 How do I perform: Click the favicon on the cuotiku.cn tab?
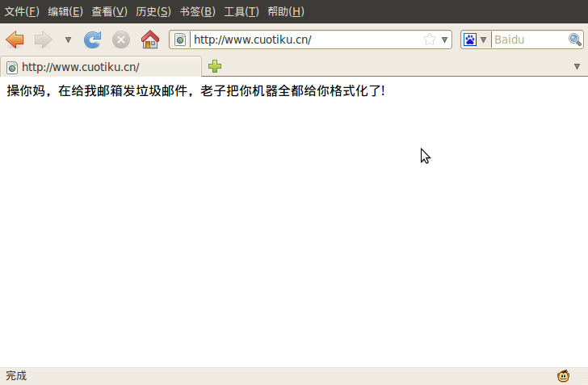(x=12, y=68)
